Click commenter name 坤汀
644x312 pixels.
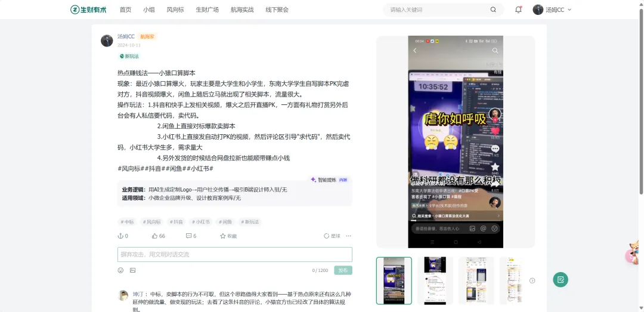[137, 294]
